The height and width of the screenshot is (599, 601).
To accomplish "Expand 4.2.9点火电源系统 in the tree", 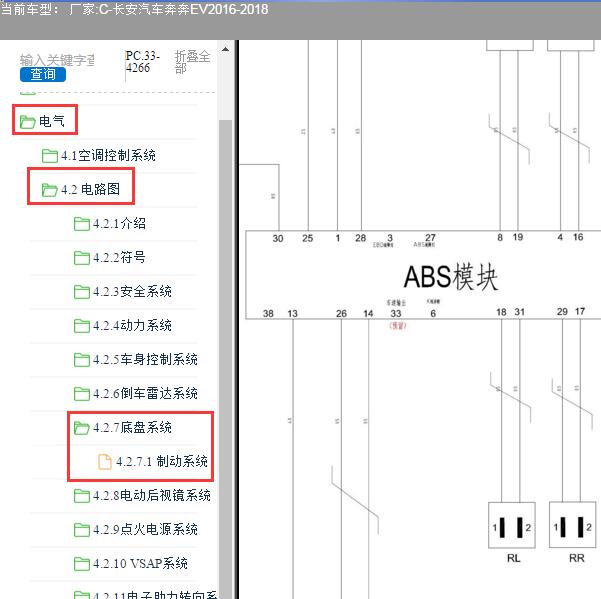I will click(145, 529).
